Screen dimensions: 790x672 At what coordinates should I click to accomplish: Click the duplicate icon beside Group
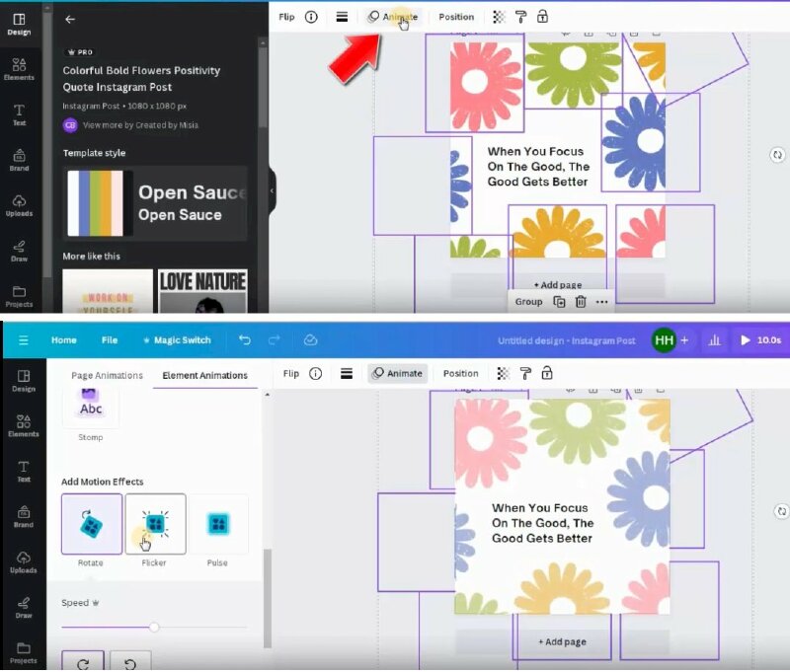(559, 302)
